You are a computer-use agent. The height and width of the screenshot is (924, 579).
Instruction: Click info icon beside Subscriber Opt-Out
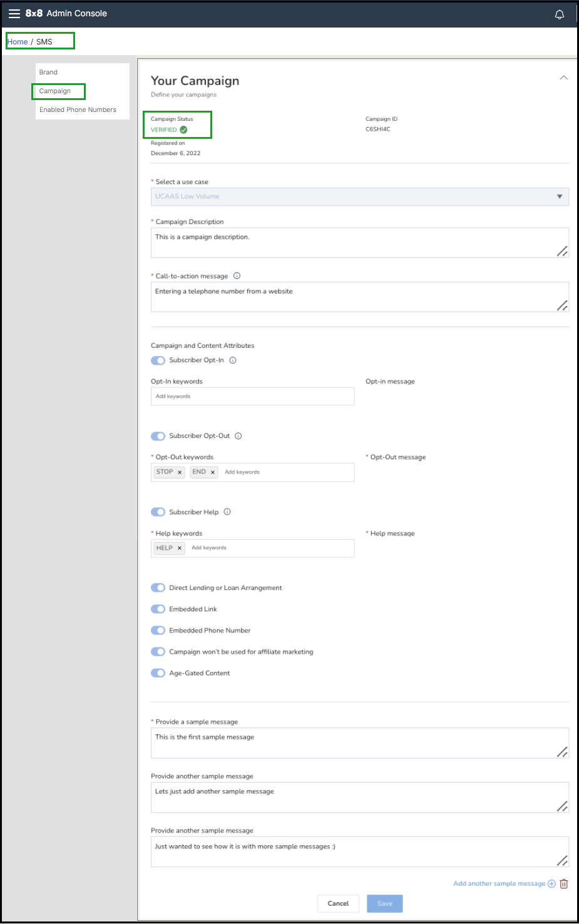(x=238, y=436)
